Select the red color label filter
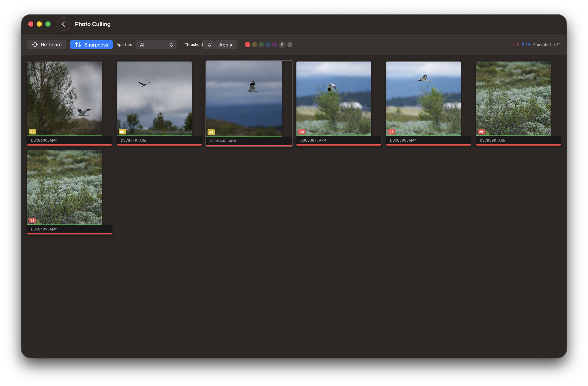 [248, 44]
